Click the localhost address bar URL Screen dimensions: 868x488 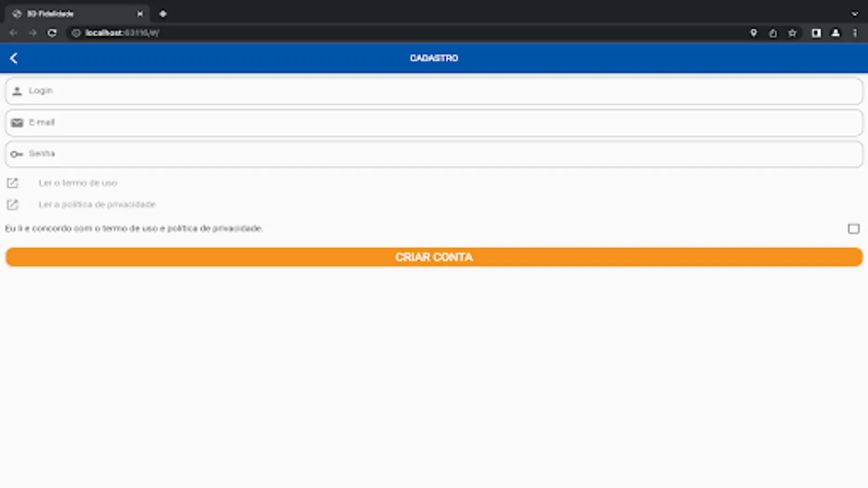pyautogui.click(x=122, y=33)
